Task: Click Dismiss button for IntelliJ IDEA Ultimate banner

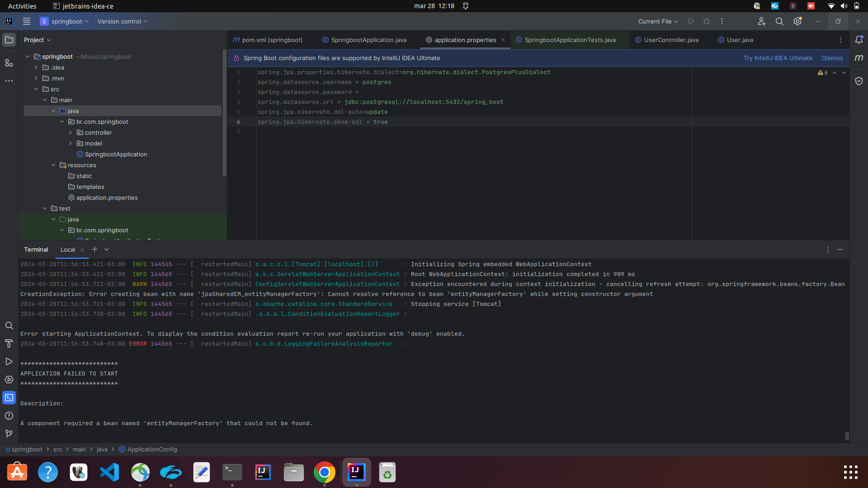Action: click(832, 58)
